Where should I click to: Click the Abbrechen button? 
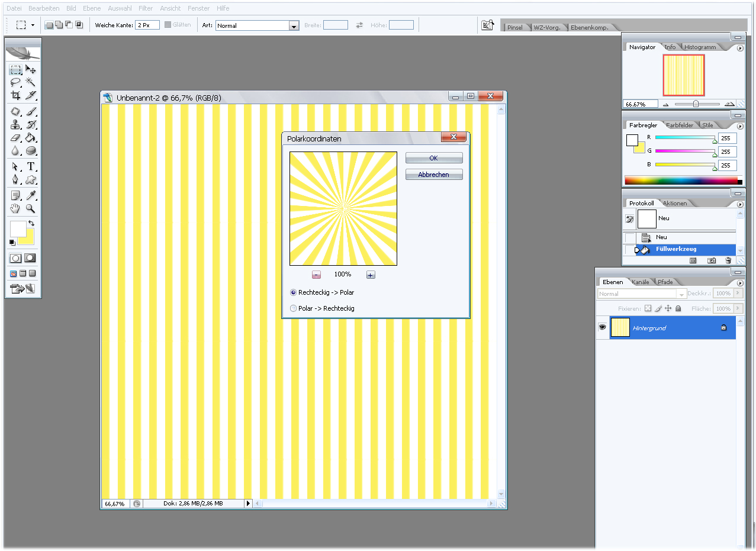pos(433,175)
